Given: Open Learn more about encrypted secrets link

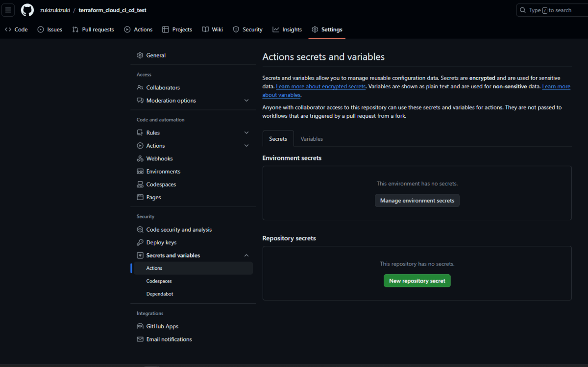Looking at the screenshot, I should tap(321, 86).
